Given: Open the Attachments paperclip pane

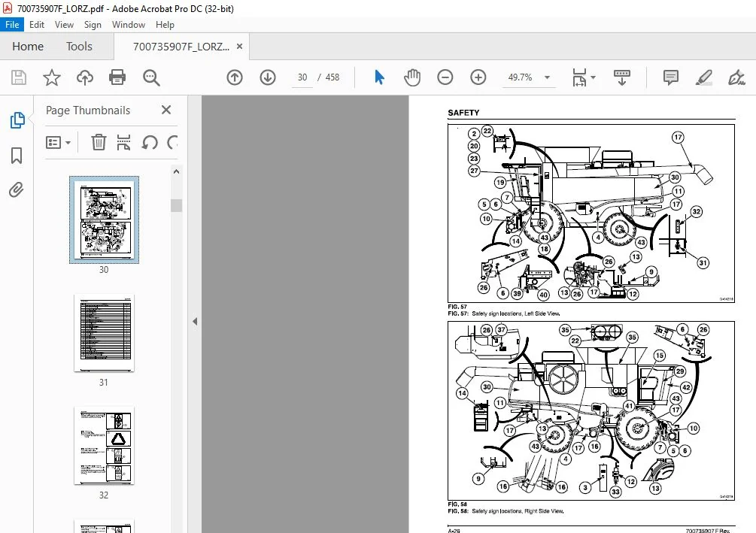Looking at the screenshot, I should pos(17,190).
